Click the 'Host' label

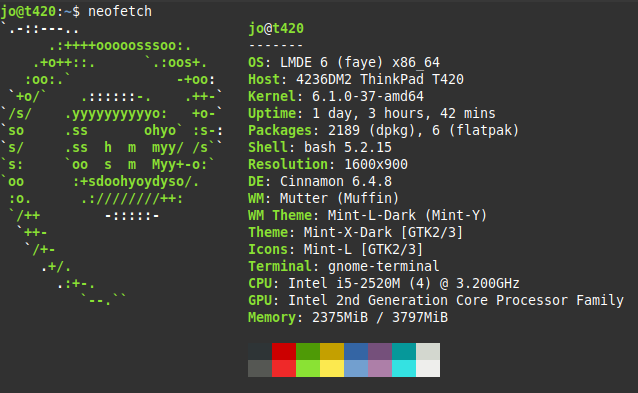click(x=264, y=79)
